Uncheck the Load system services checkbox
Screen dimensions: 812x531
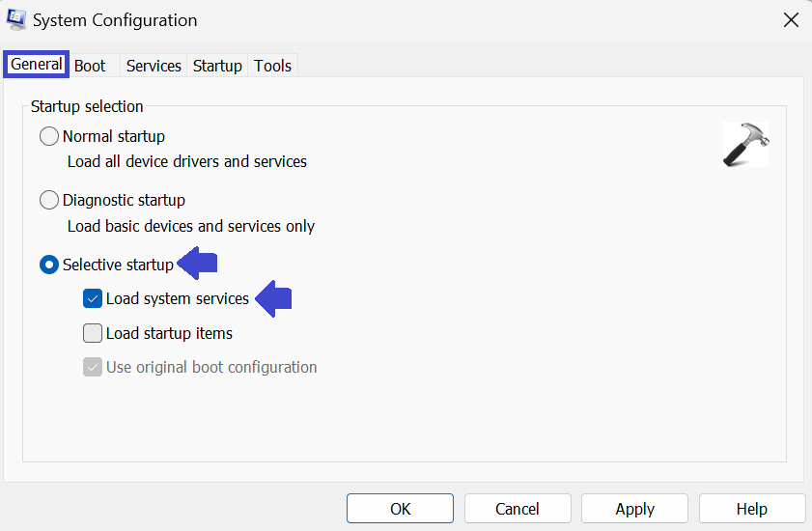[93, 298]
